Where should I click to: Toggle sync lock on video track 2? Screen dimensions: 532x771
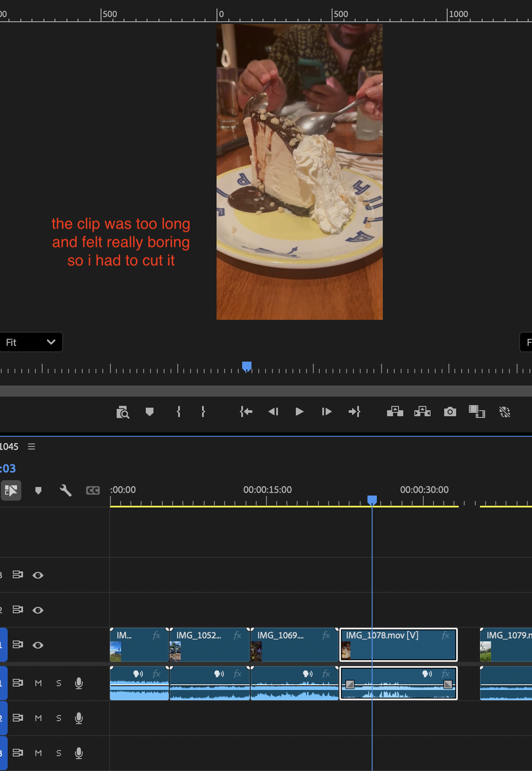point(17,610)
